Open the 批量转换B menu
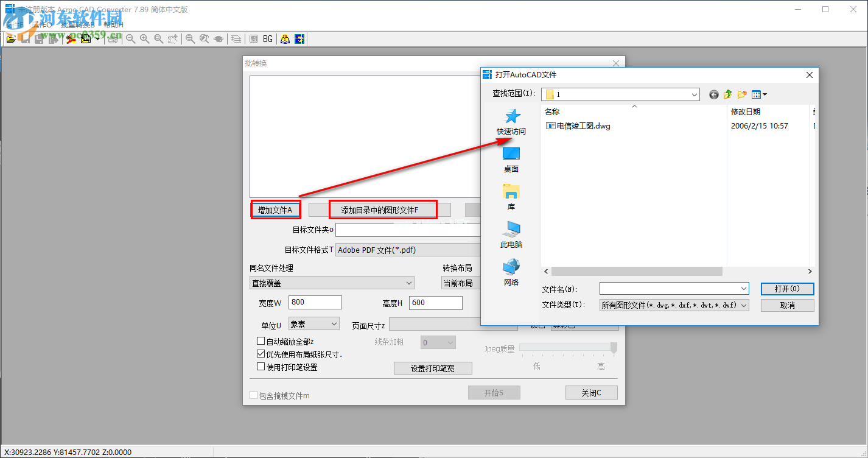Viewport: 868px width, 458px height. tap(78, 25)
